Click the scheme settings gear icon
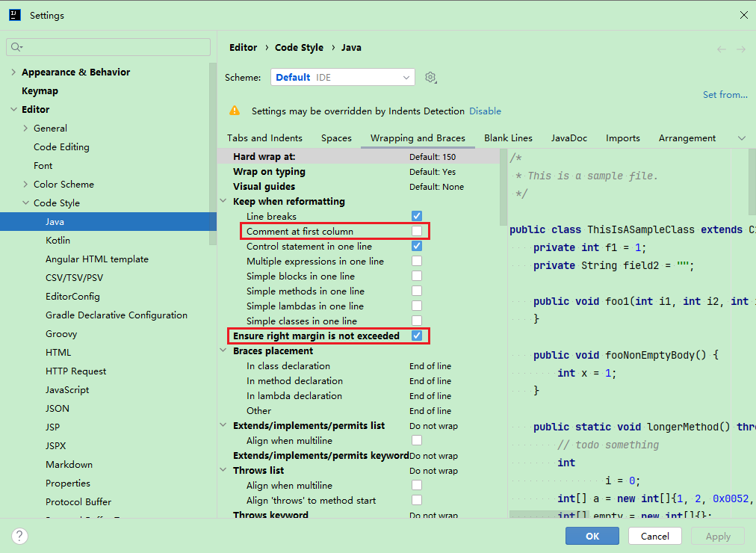The image size is (756, 553). [430, 77]
